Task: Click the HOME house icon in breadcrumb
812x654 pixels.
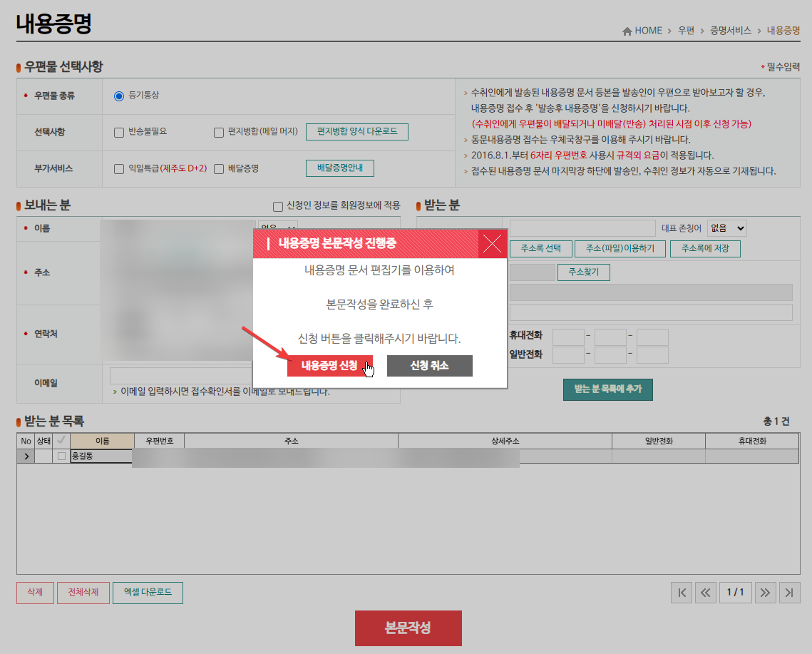Action: coord(627,31)
